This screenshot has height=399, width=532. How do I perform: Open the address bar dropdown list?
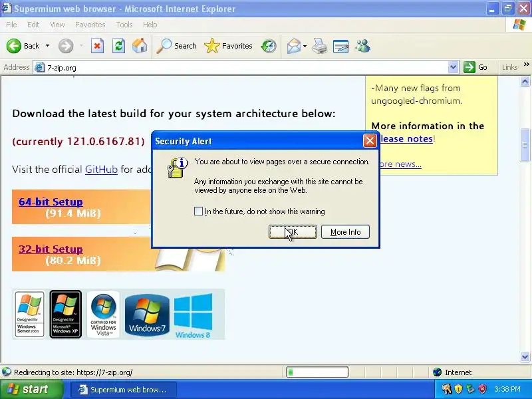click(453, 67)
